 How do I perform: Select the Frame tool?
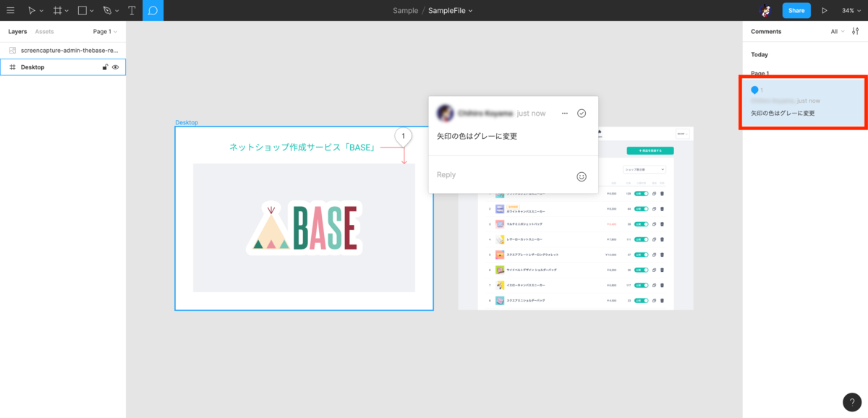point(57,10)
